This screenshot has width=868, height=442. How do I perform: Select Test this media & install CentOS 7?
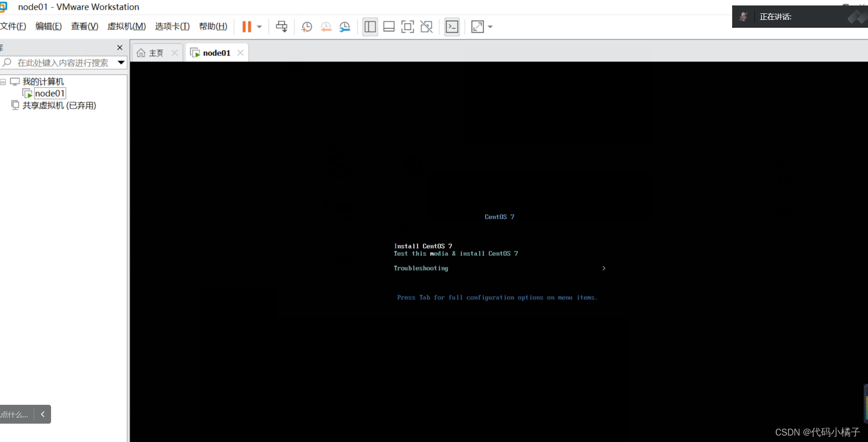456,253
